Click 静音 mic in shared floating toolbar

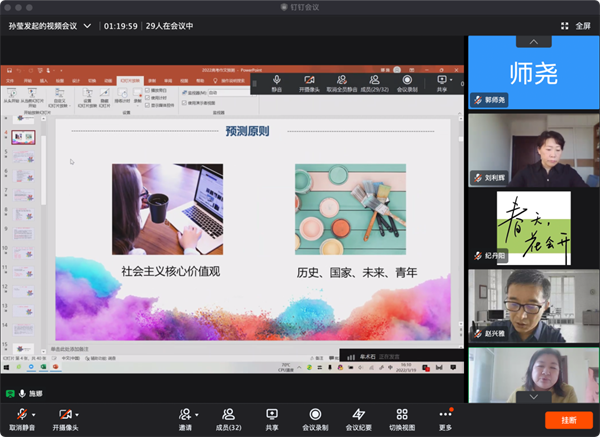[277, 83]
